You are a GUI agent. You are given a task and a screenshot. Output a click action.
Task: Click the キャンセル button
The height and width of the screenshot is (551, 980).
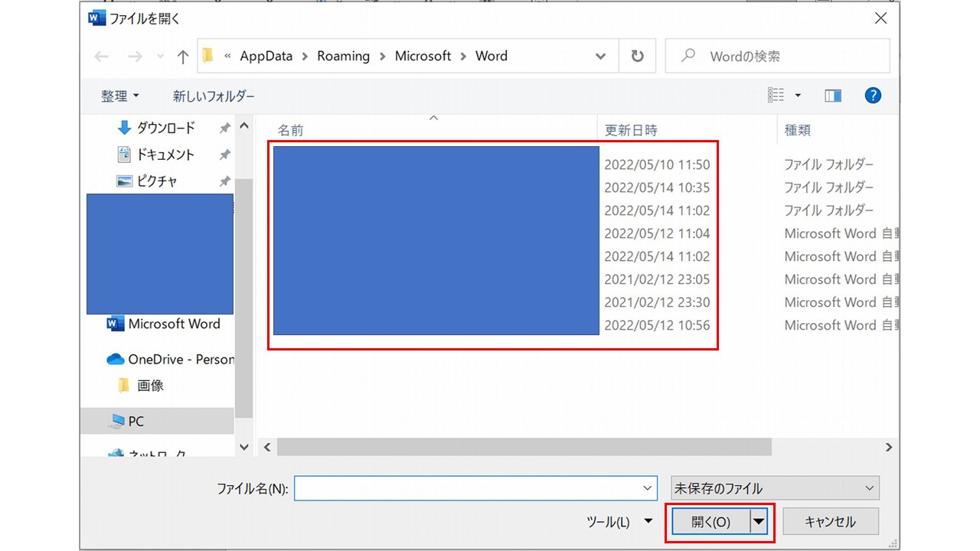831,522
